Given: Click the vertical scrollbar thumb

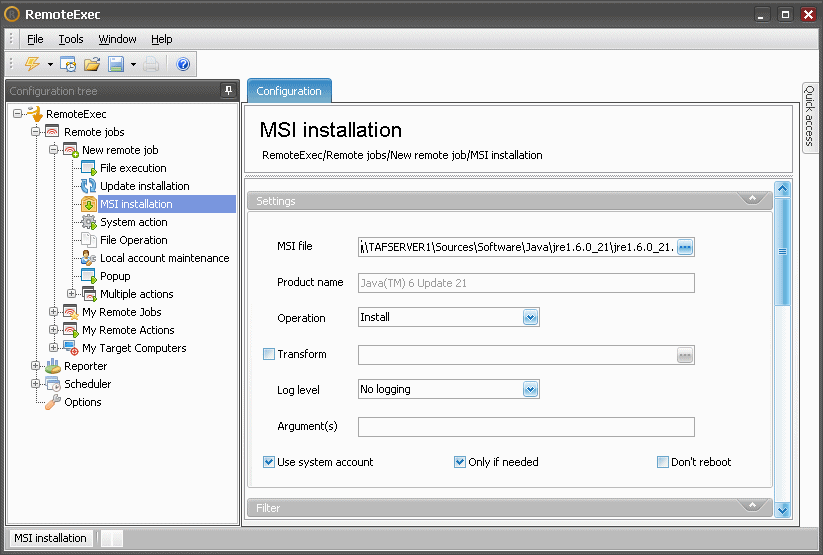Looking at the screenshot, I should pyautogui.click(x=783, y=251).
